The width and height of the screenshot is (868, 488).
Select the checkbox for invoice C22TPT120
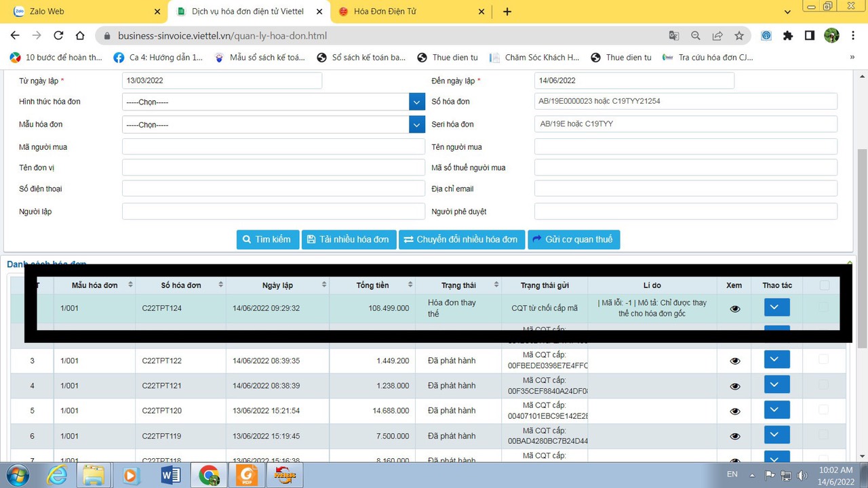point(823,409)
